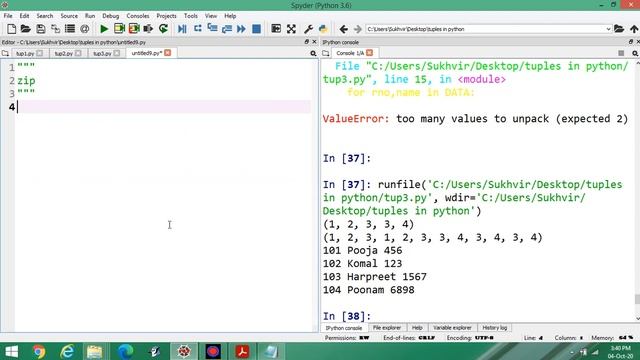Step into the function in the debugger
Image resolution: width=640 pixels, height=360 pixels.
pyautogui.click(x=212, y=29)
